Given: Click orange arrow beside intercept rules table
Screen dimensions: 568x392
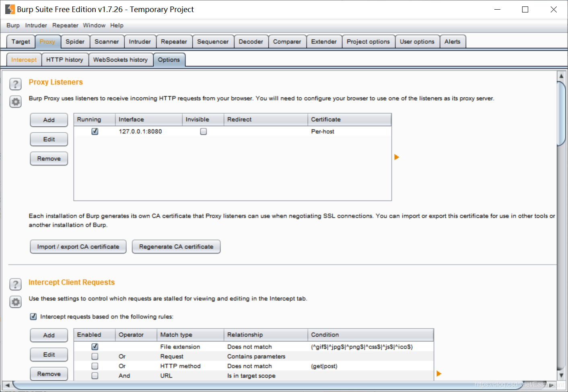Looking at the screenshot, I should click(439, 374).
